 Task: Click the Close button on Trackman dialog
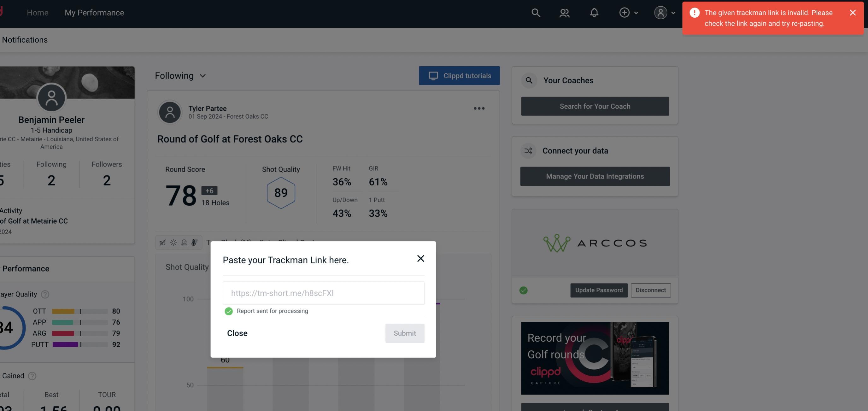point(237,333)
